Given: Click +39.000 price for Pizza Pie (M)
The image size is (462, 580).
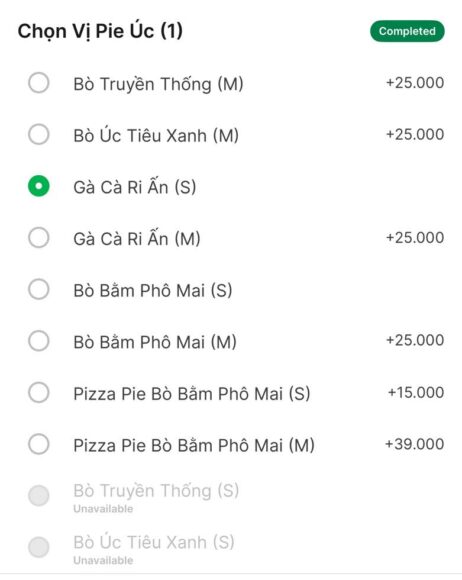Looking at the screenshot, I should (x=415, y=444).
